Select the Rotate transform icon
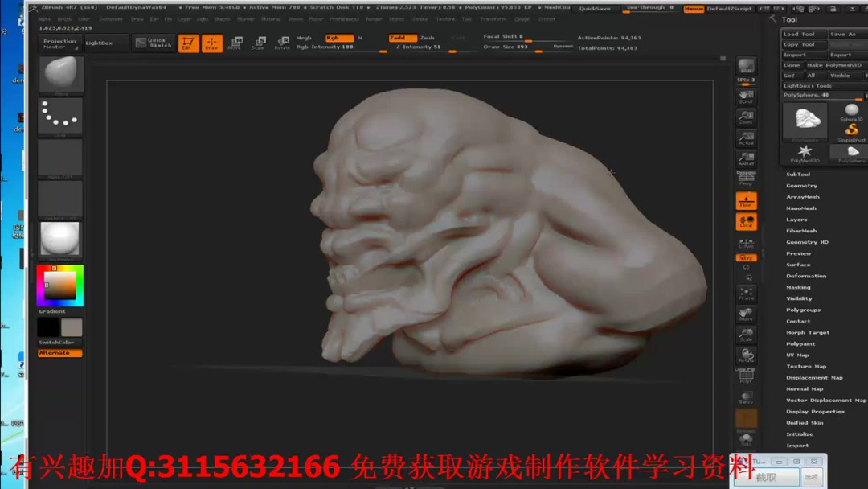The height and width of the screenshot is (489, 868). tap(285, 43)
